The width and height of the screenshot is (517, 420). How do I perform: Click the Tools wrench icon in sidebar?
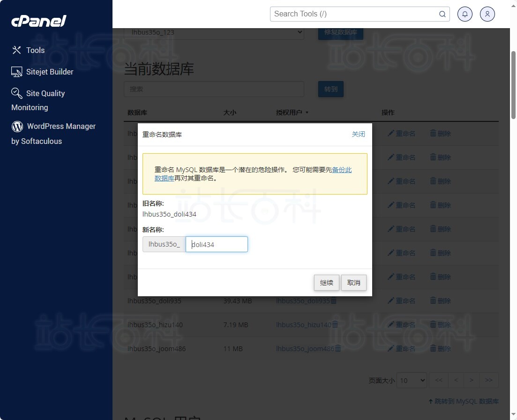click(x=17, y=50)
